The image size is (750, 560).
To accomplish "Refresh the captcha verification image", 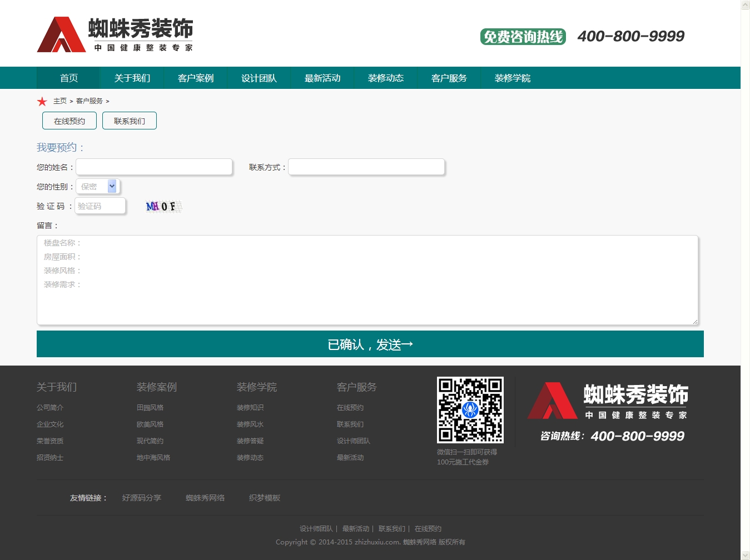I will (163, 207).
